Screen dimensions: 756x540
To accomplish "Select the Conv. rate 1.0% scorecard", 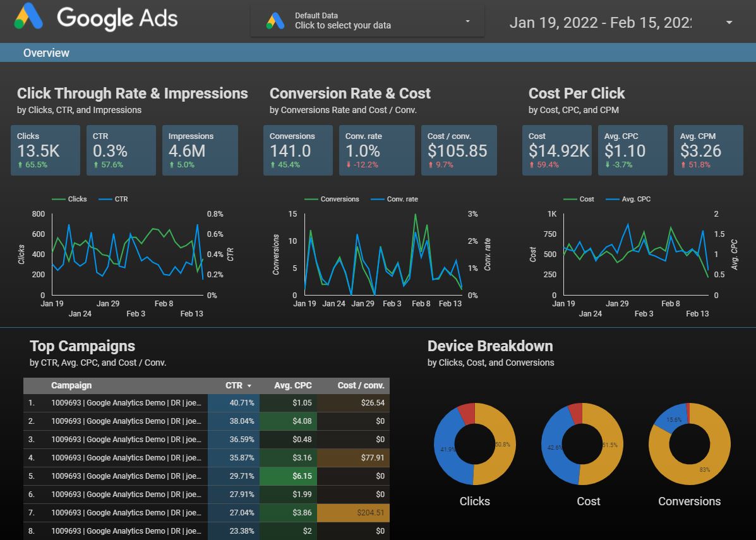I will click(377, 150).
